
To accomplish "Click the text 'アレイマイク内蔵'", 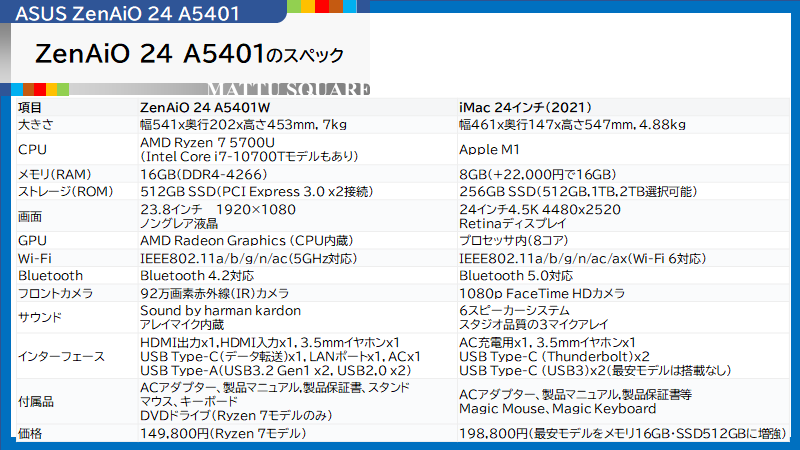I will [182, 324].
